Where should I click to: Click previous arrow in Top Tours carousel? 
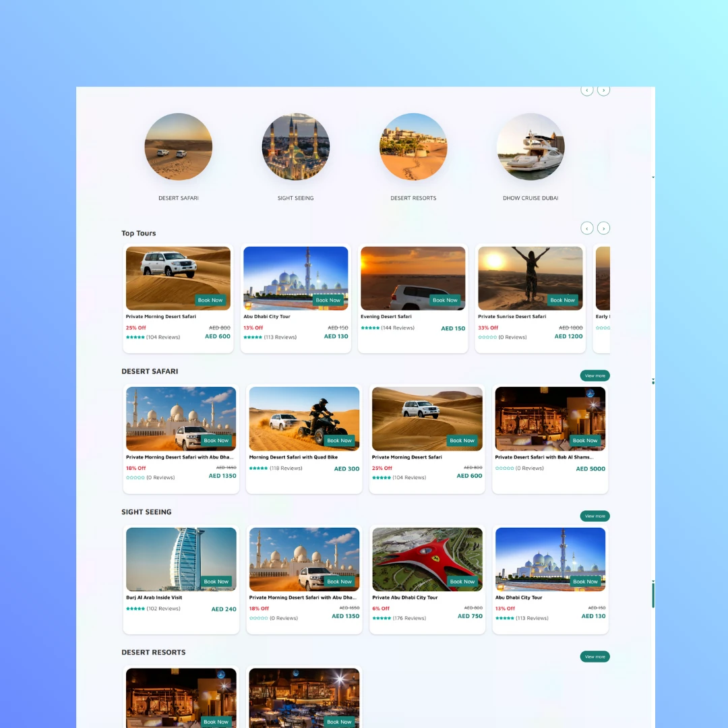click(587, 229)
